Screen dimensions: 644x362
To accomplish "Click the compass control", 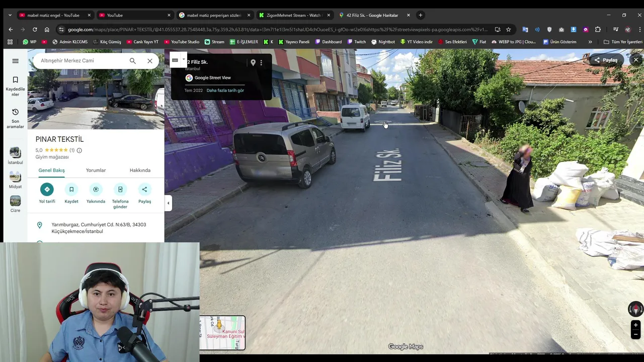I will click(x=635, y=309).
